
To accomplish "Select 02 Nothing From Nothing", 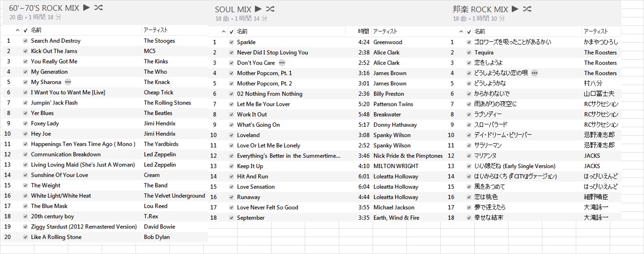I will click(270, 94).
